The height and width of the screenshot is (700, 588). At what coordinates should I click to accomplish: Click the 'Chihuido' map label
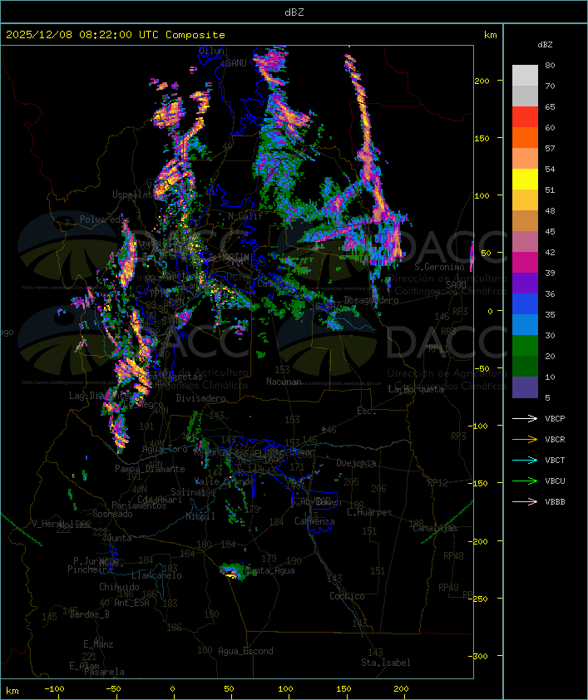119,587
